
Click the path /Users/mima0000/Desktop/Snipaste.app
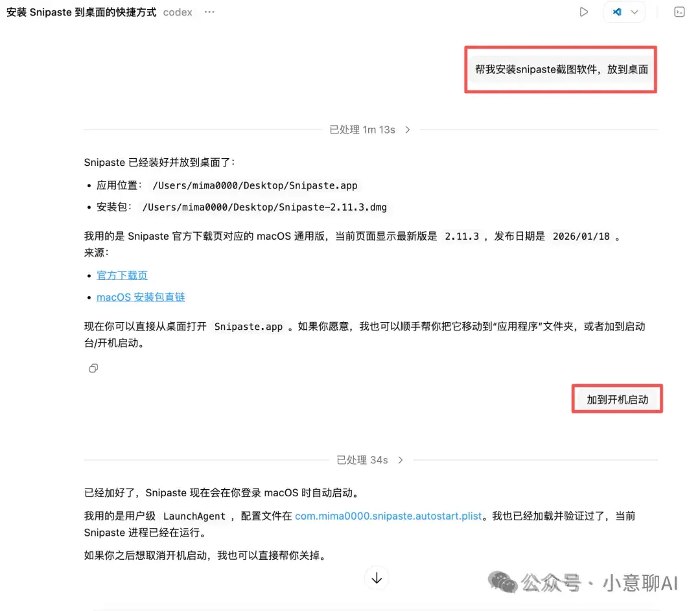click(255, 186)
